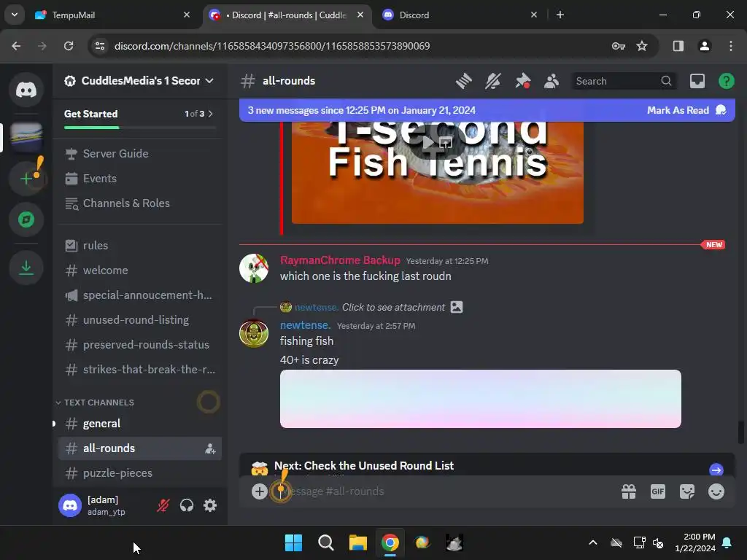Toggle headphones deafen in user panel
This screenshot has width=747, height=560.
pos(186,505)
